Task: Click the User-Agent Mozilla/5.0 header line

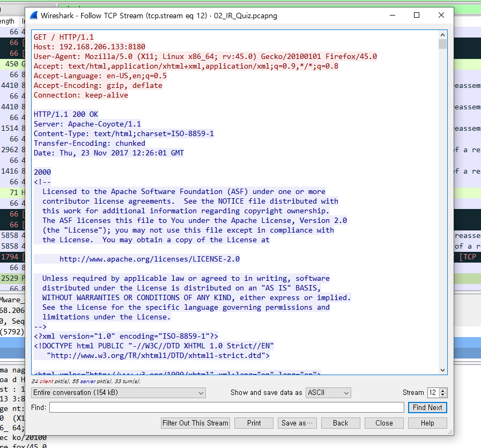Action: [205, 56]
